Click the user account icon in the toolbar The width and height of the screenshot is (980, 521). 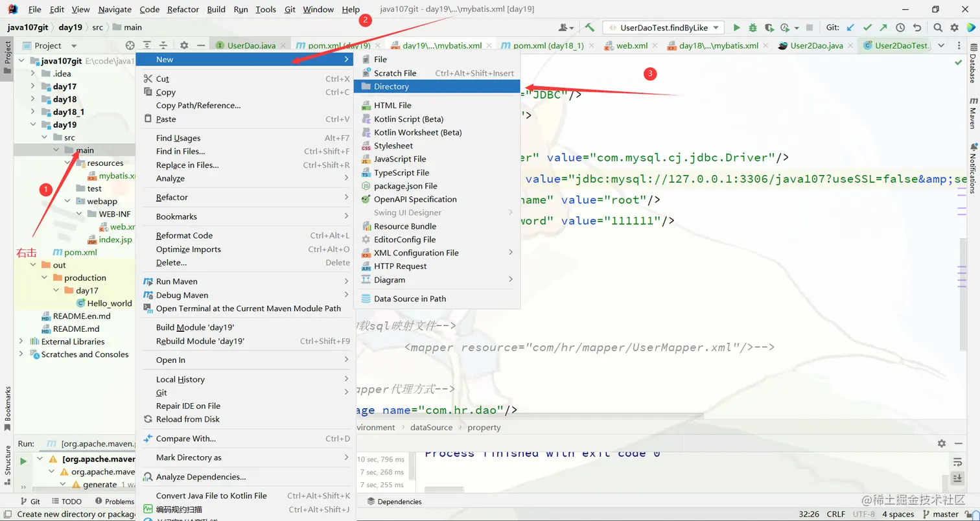point(566,27)
